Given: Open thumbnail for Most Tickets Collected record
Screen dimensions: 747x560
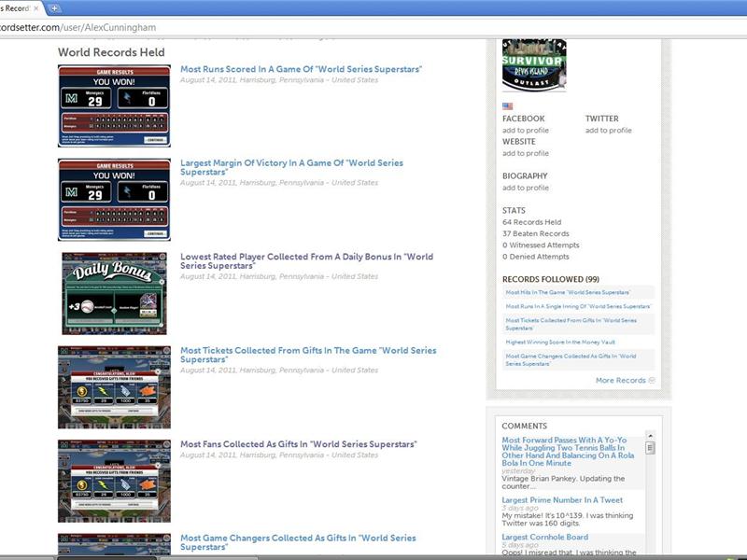Looking at the screenshot, I should (x=114, y=387).
